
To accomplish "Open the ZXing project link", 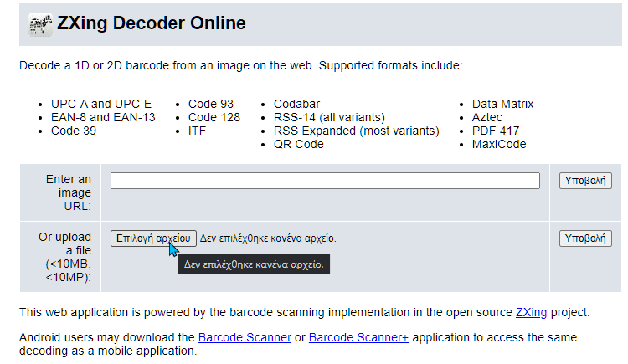I will [x=531, y=312].
